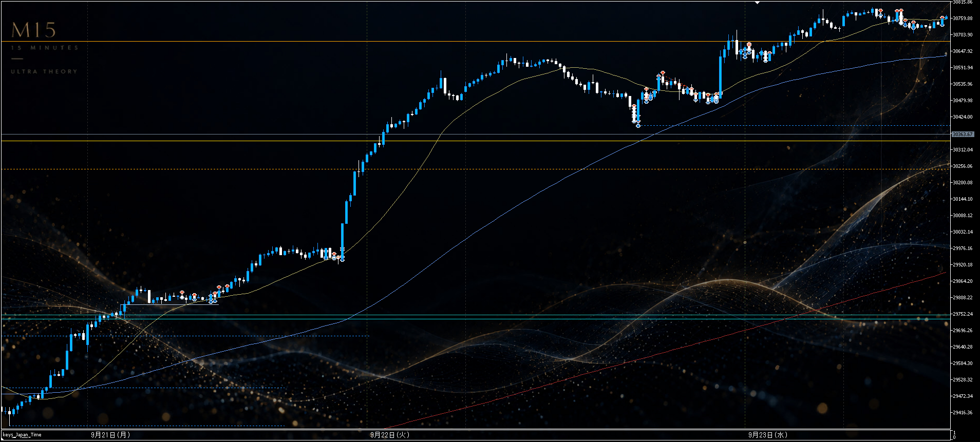
Task: Select the blue dashed line near 30393
Action: [794, 125]
